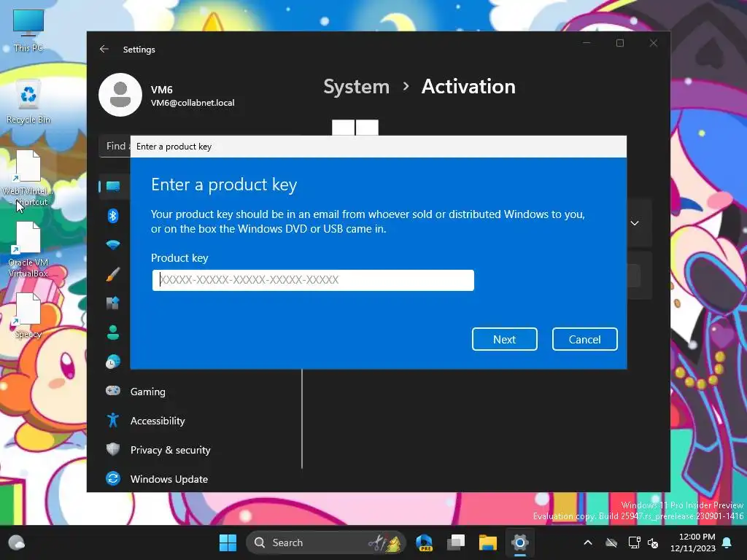This screenshot has width=747, height=560.
Task: Open the Apps sidebar icon
Action: 113,303
